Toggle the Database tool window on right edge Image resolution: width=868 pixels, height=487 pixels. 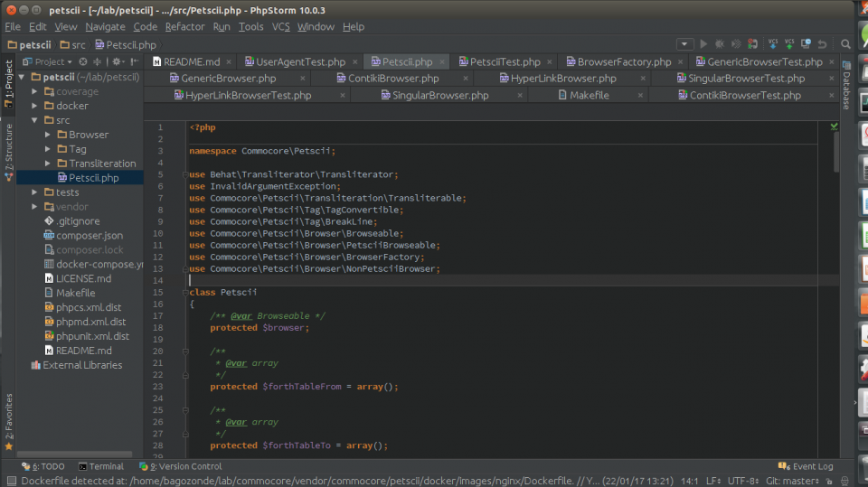[x=846, y=85]
